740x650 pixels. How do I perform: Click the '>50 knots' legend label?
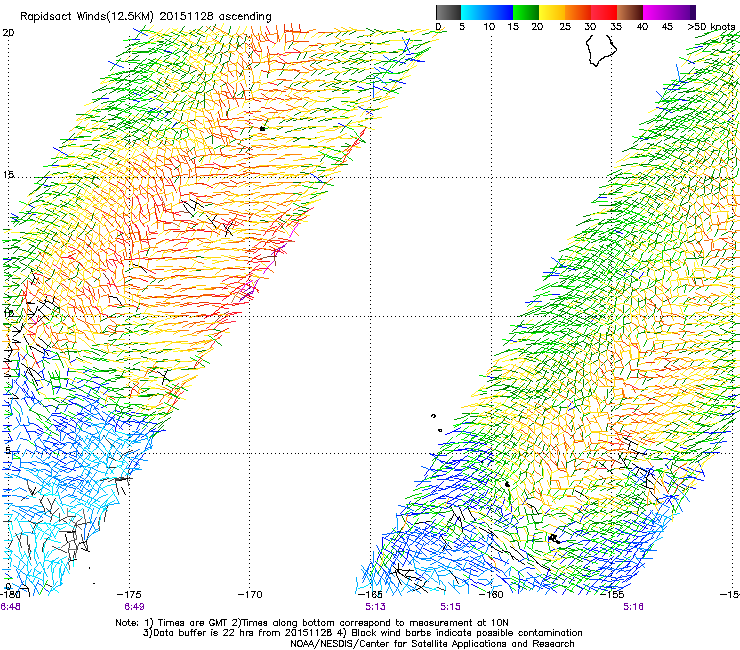711,27
